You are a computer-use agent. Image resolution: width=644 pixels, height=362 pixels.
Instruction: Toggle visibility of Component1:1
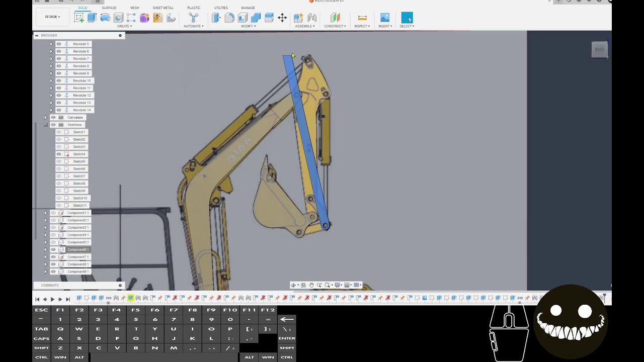click(53, 213)
